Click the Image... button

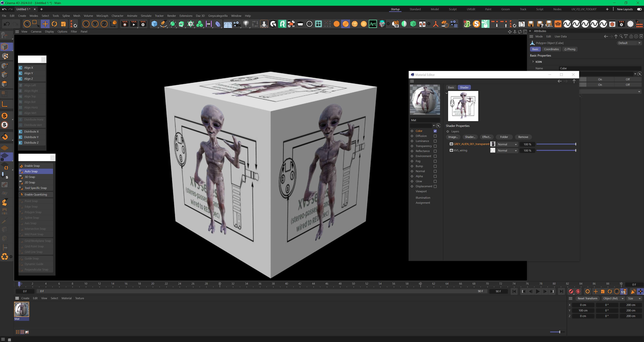click(453, 137)
